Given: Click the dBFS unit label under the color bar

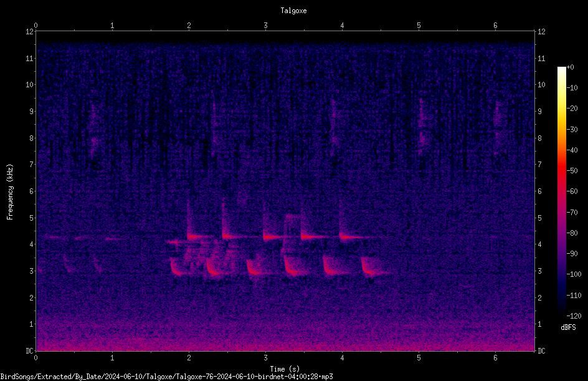Looking at the screenshot, I should [x=568, y=328].
